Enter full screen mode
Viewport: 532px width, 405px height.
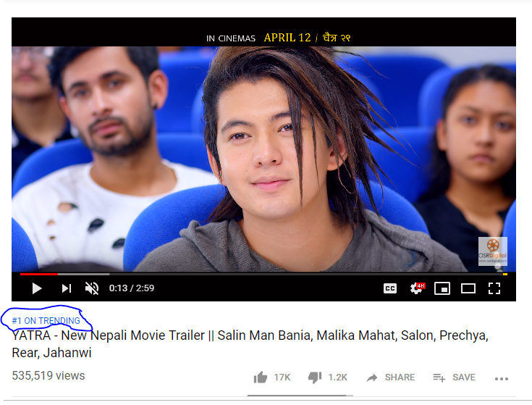pos(494,288)
